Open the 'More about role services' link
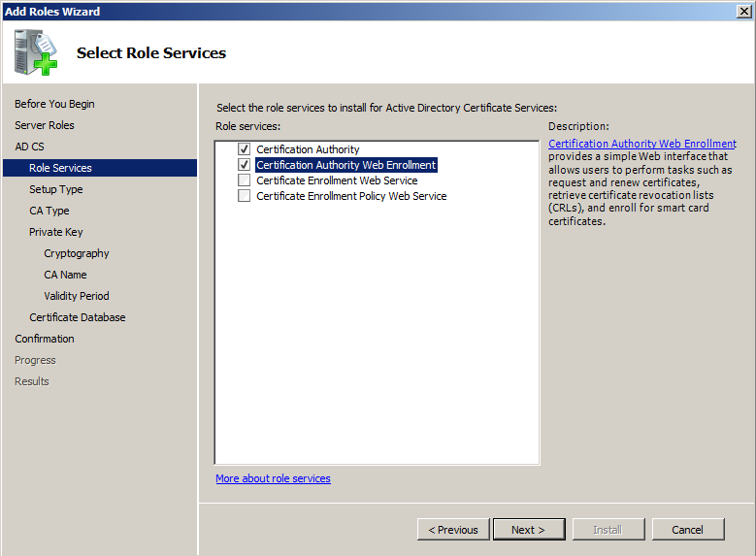 tap(273, 478)
